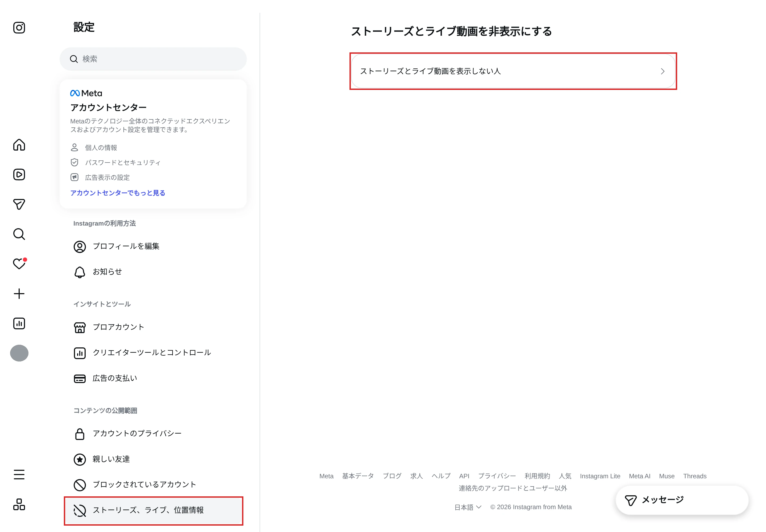Open the profile avatar in sidebar
The image size is (766, 532).
pyautogui.click(x=19, y=353)
